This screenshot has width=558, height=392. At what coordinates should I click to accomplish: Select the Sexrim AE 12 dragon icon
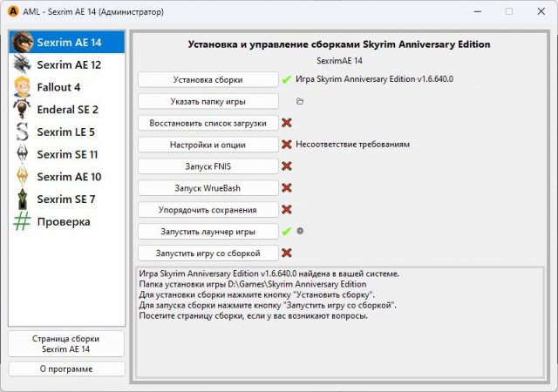click(x=23, y=65)
